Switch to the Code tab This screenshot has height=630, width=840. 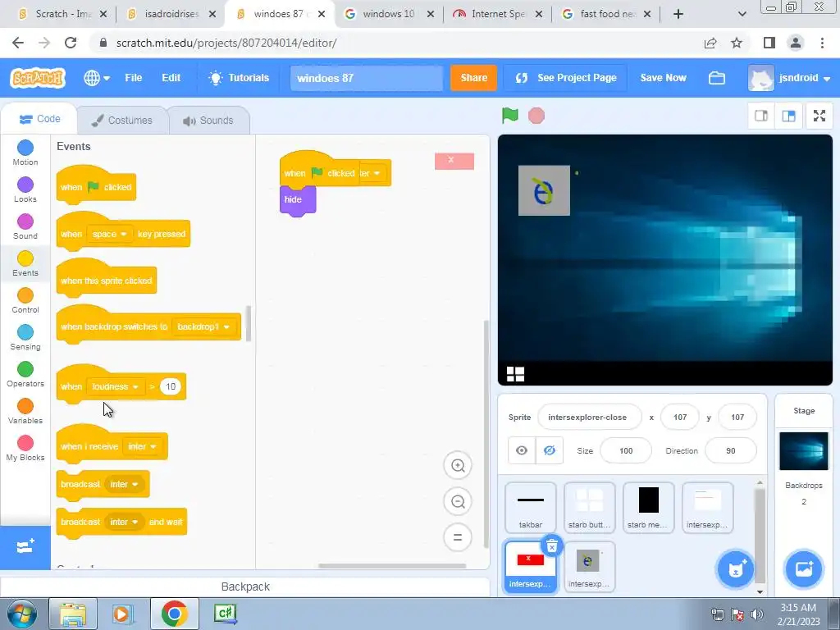tap(39, 119)
